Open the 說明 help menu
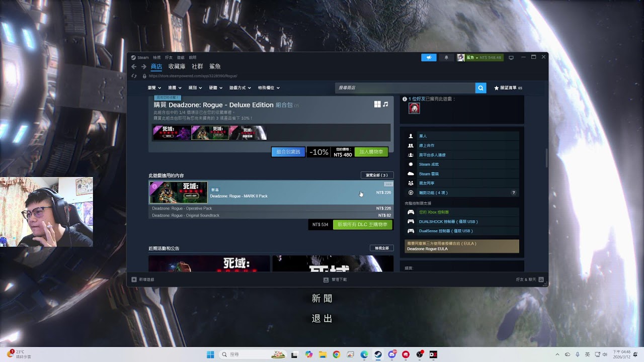Viewport: 644px width, 362px height. click(193, 58)
